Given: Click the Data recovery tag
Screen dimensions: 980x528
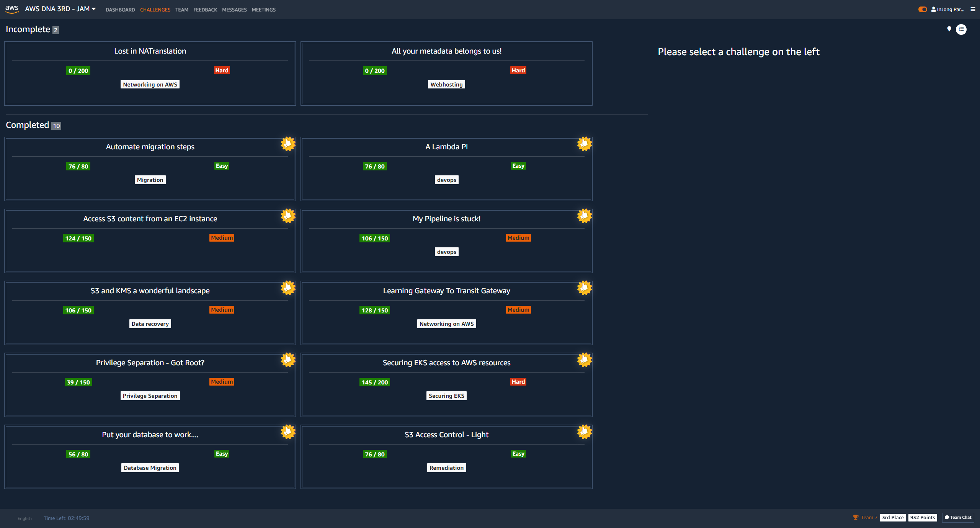Looking at the screenshot, I should click(x=150, y=324).
